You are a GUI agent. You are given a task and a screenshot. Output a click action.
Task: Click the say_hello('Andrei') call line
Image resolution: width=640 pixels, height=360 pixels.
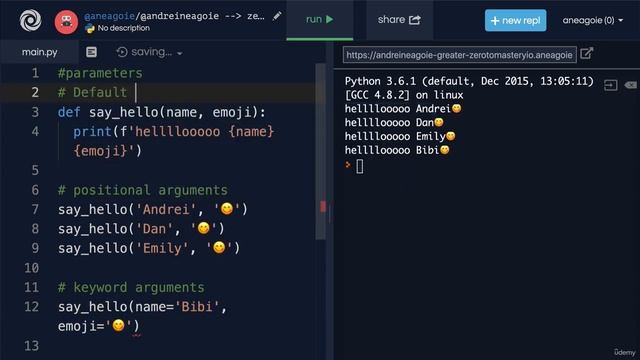point(153,209)
